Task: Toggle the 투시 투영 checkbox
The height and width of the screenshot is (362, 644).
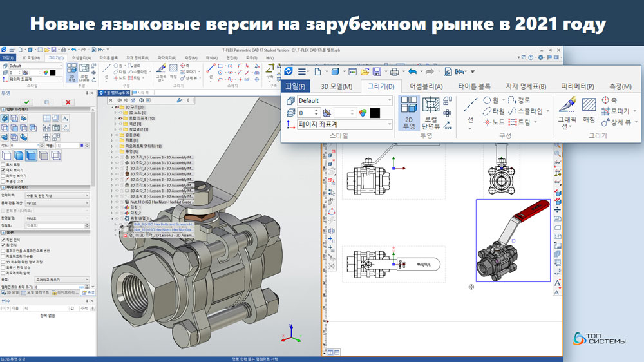Action: [3, 164]
